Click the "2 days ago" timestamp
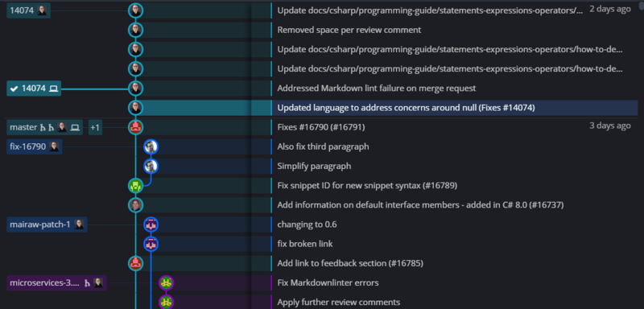The image size is (644, 309). (x=610, y=9)
